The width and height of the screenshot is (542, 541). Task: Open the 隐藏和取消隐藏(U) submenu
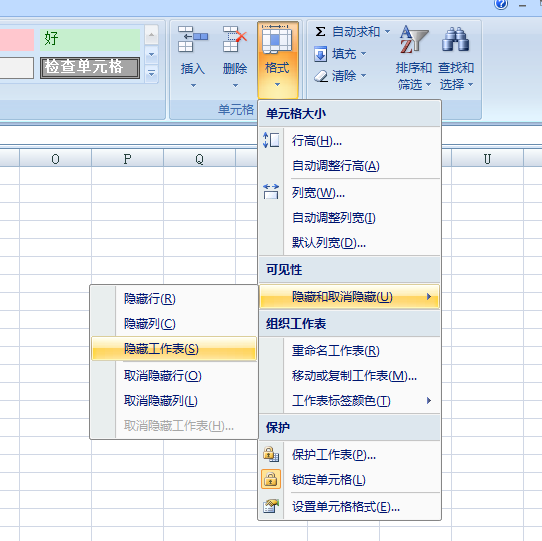point(349,297)
